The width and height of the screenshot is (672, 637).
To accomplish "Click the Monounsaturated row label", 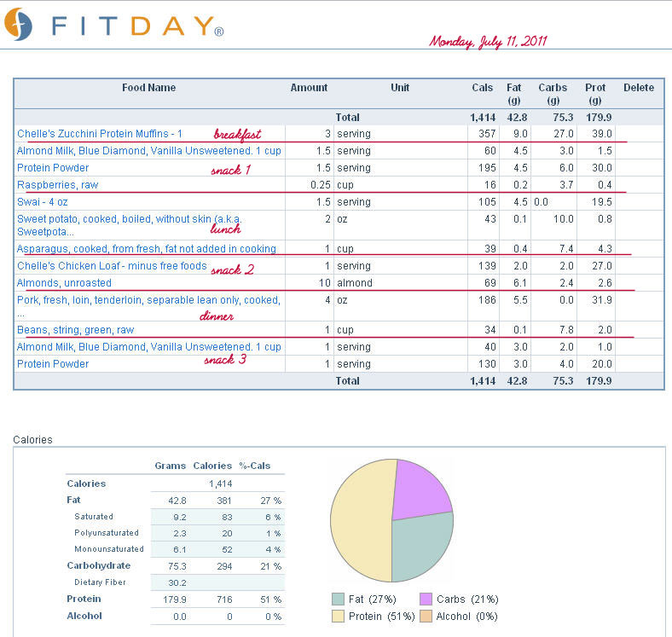I will 109,549.
